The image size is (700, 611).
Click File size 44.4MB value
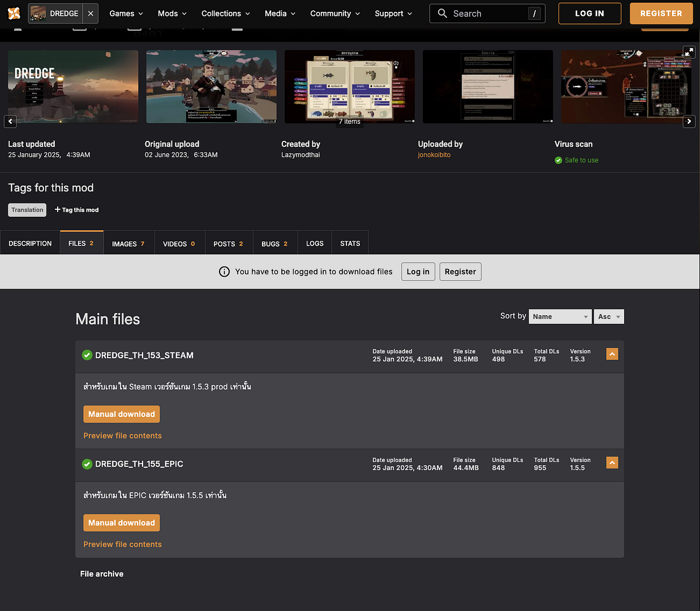466,468
